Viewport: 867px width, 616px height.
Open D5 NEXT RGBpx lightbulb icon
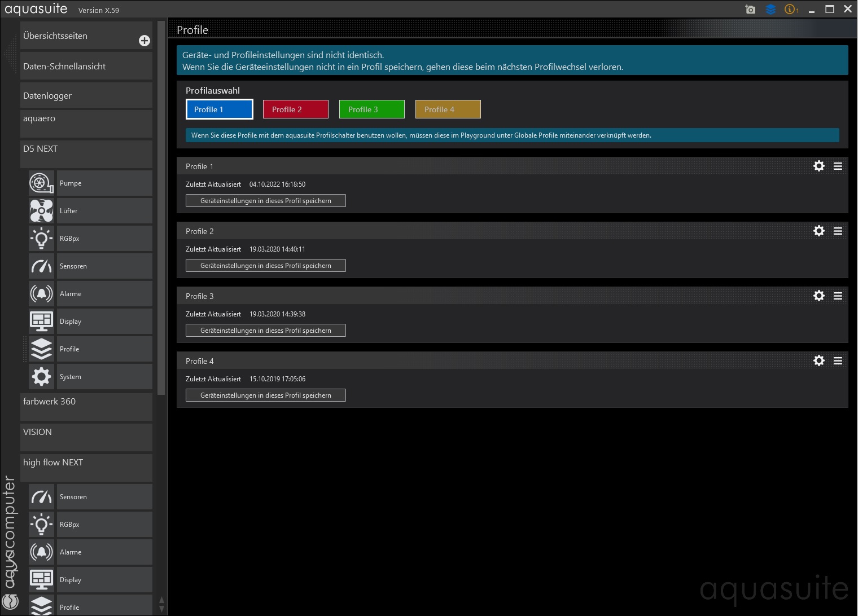[41, 239]
